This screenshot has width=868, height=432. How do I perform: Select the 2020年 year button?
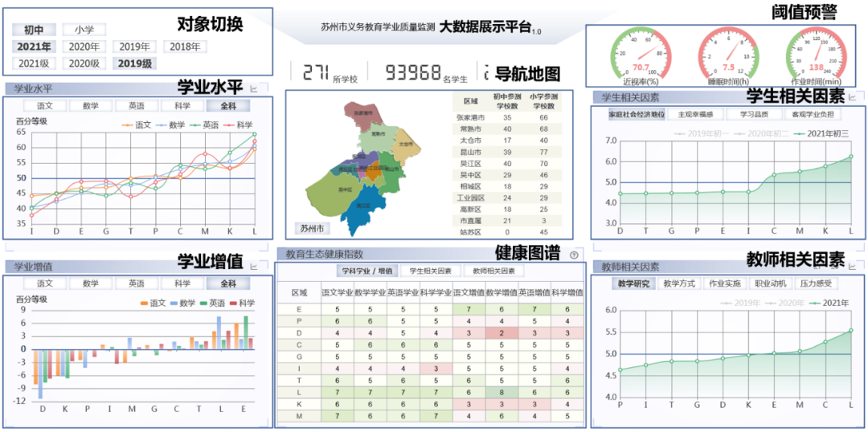tap(84, 47)
